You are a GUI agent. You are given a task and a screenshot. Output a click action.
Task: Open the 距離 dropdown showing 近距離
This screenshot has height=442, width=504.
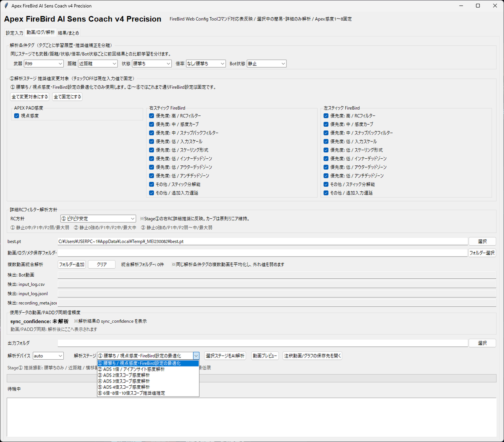(x=98, y=63)
